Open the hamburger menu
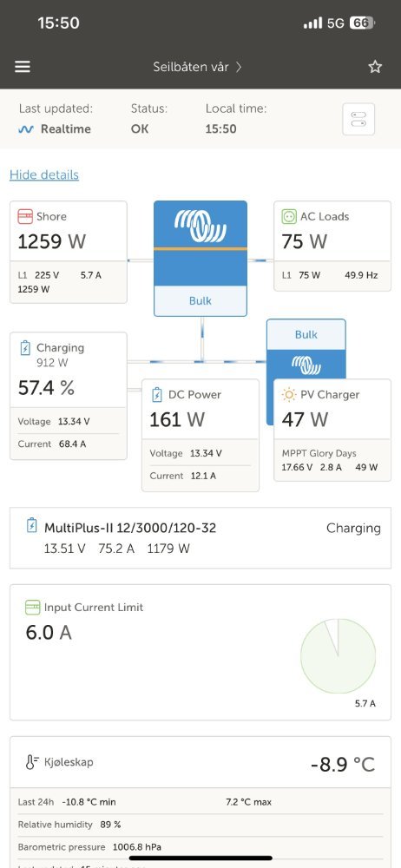The image size is (401, 868). point(23,67)
